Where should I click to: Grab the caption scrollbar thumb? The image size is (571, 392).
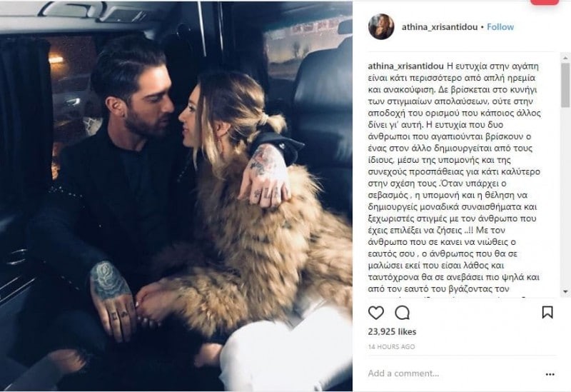click(565, 85)
